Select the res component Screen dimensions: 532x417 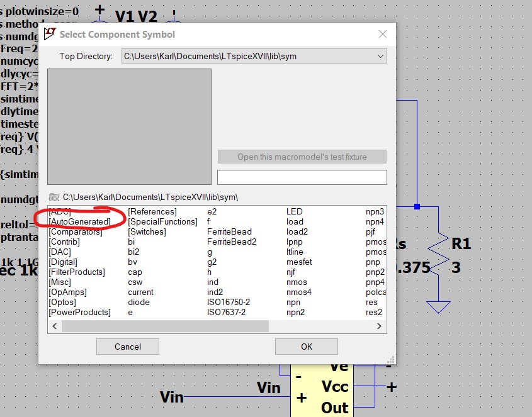point(371,302)
